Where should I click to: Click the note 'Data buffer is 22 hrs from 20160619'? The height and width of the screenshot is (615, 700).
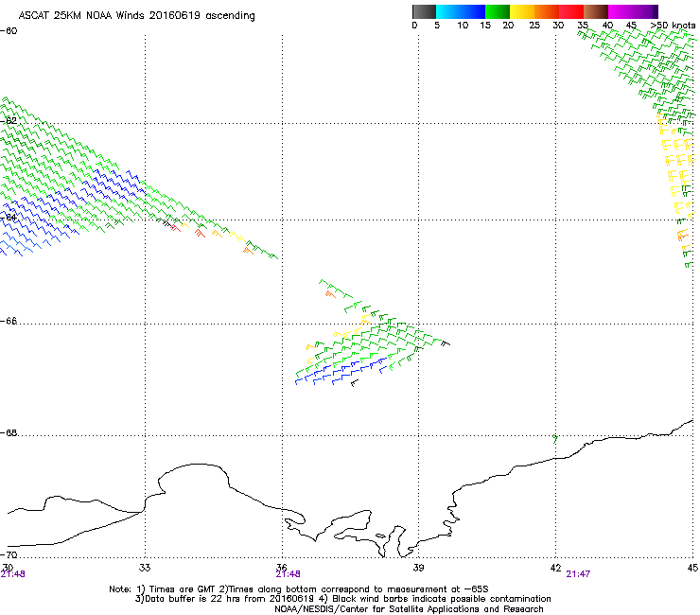pyautogui.click(x=228, y=599)
